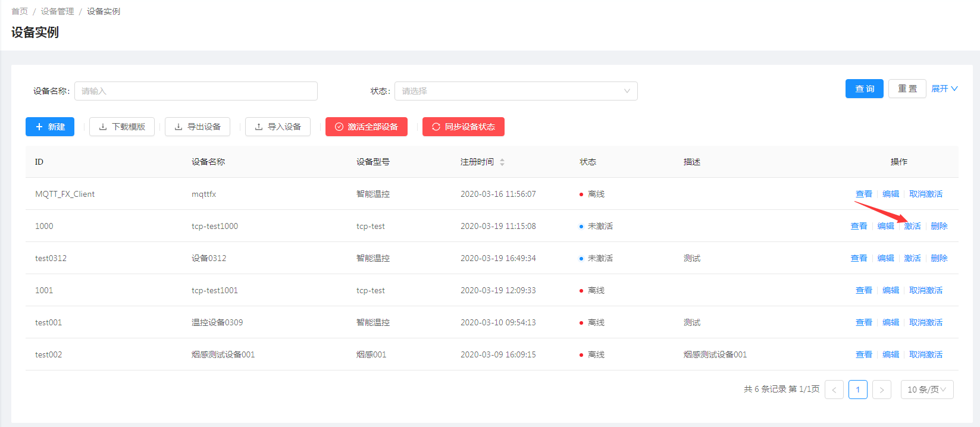Focus the 设备名称 input field
This screenshot has width=980, height=427.
(196, 91)
